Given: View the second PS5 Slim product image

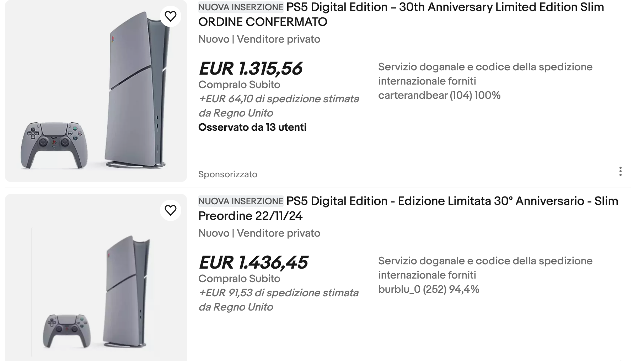Looking at the screenshot, I should point(96,284).
